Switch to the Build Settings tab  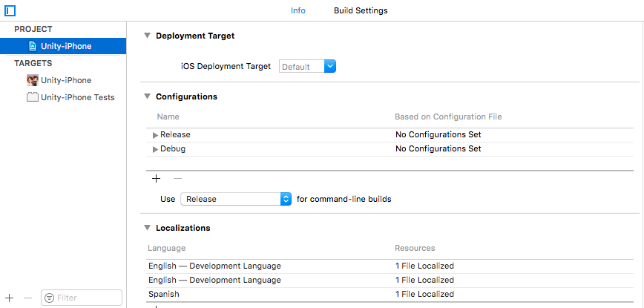click(361, 11)
